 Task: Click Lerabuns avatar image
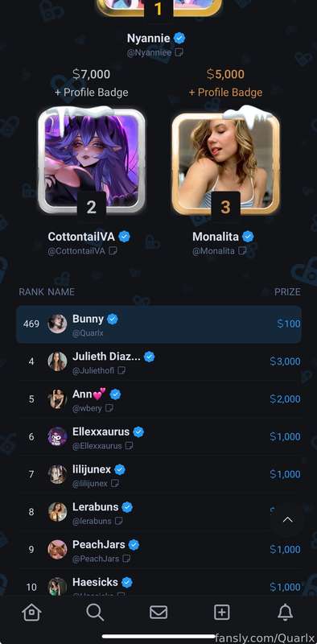tap(57, 512)
